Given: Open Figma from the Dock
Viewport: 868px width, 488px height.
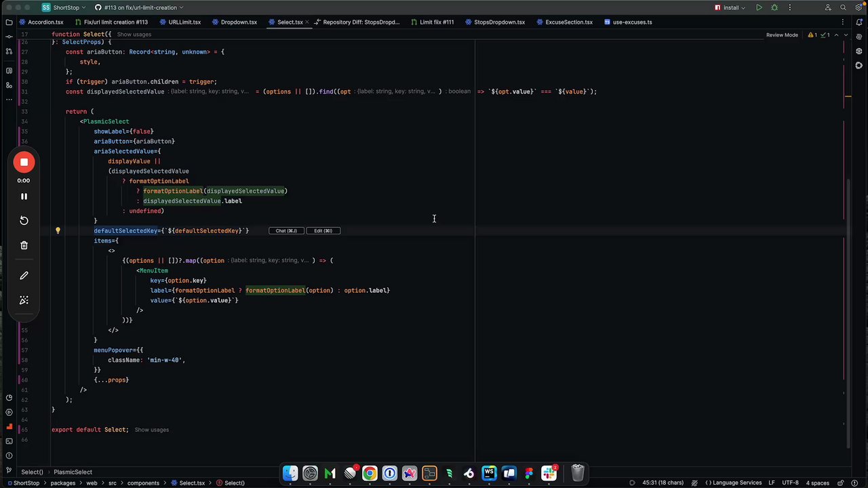Looking at the screenshot, I should [x=529, y=473].
